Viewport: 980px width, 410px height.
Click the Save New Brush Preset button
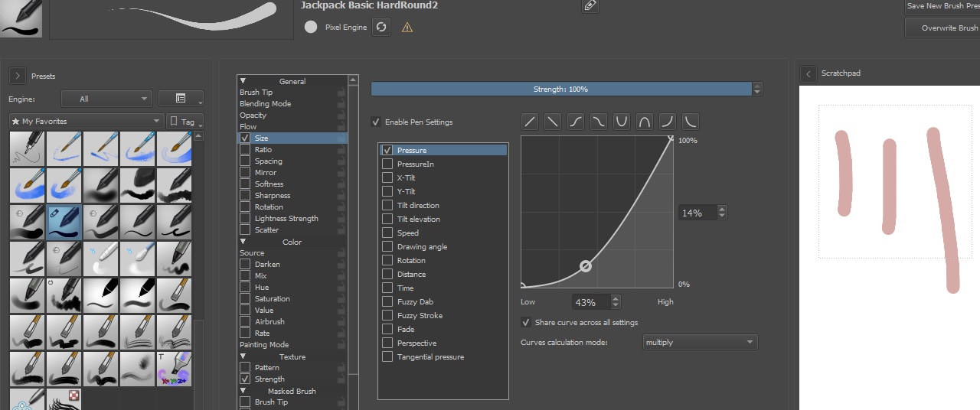(x=942, y=6)
